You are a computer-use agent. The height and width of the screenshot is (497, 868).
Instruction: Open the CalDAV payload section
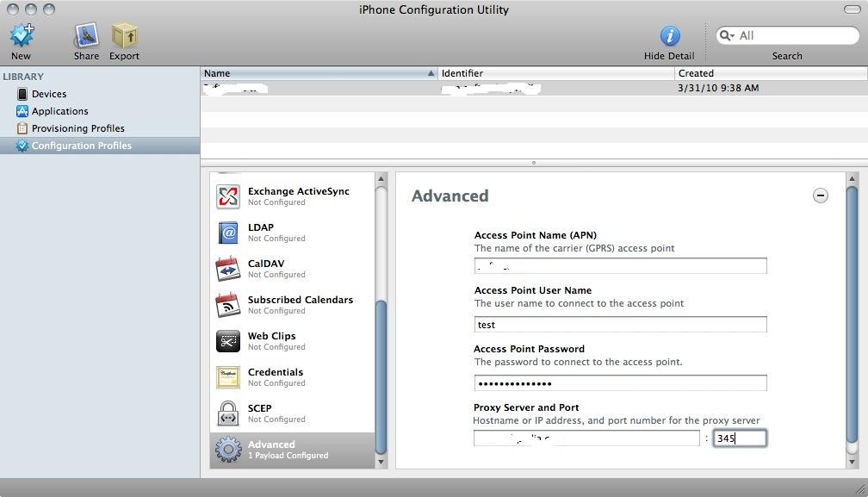[292, 269]
